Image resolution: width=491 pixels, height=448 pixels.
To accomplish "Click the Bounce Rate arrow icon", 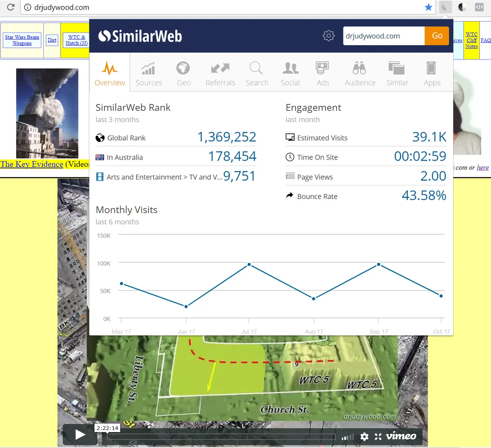I will (290, 195).
